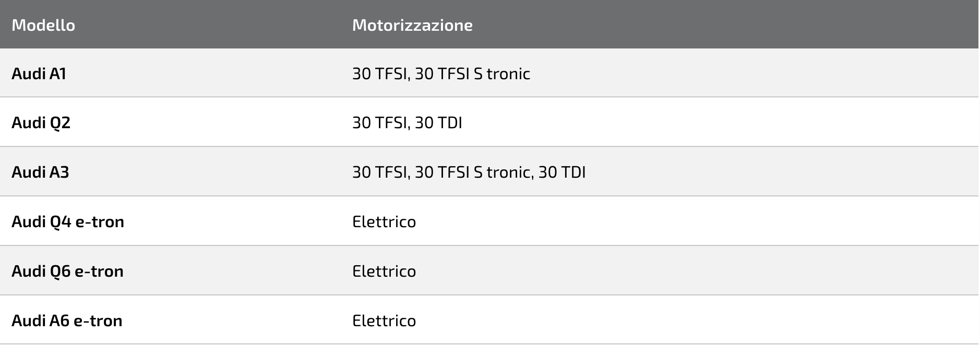980x346 pixels.
Task: Click Elettrico in the Audi Q4 e-tron row
Action: tap(384, 221)
